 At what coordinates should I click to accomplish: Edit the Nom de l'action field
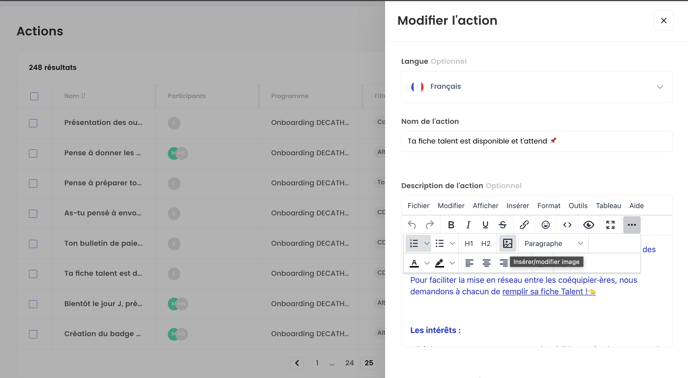(x=537, y=141)
